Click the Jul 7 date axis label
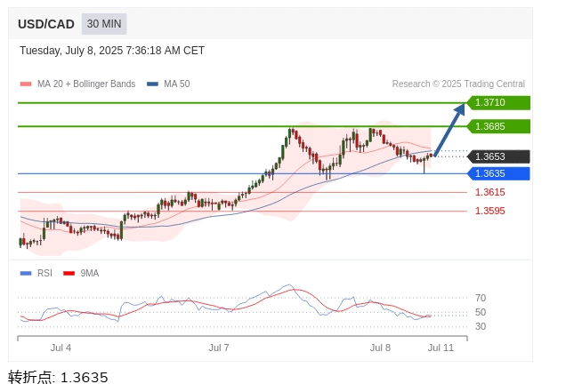566x392 pixels. 219,348
